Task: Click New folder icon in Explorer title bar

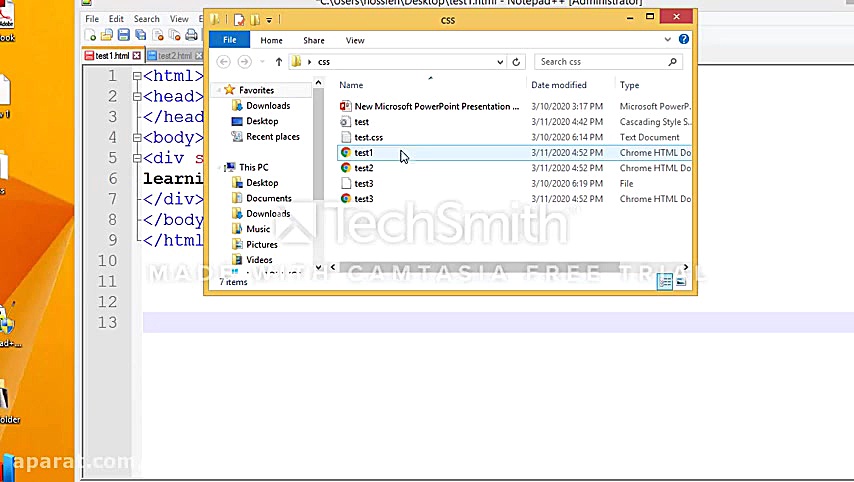Action: click(x=255, y=20)
